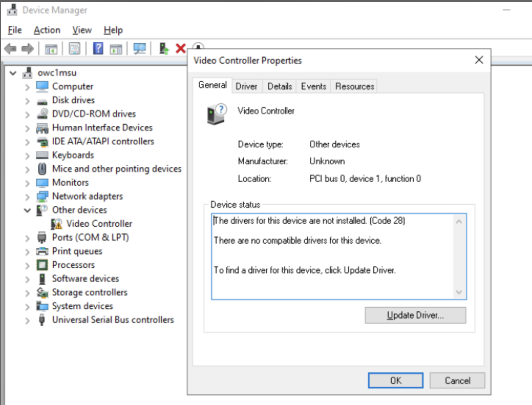Expand Universal Serial Bus controllers
Screen dimensions: 532x405
(27, 320)
